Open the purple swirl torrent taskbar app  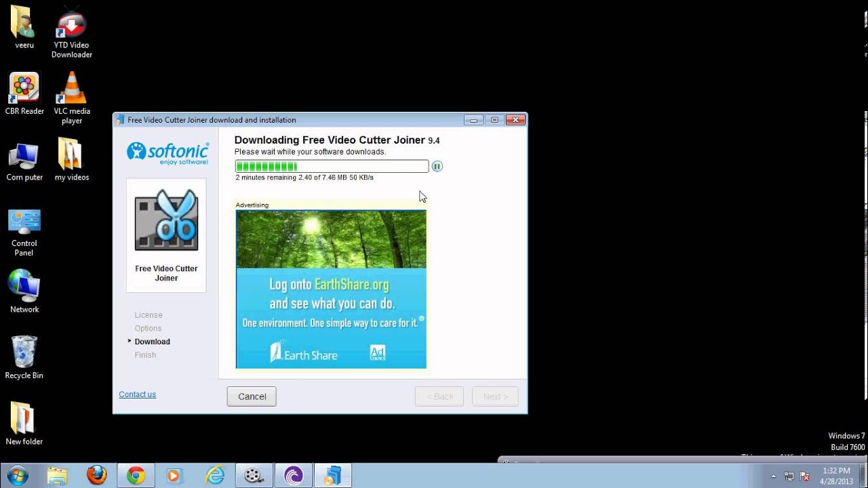(x=293, y=476)
